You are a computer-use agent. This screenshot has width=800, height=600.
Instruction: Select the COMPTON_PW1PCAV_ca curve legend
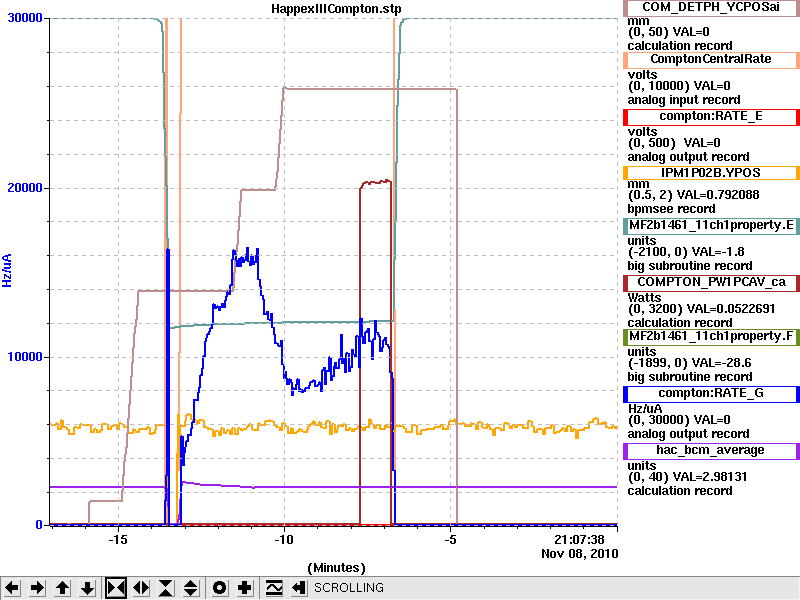(711, 283)
